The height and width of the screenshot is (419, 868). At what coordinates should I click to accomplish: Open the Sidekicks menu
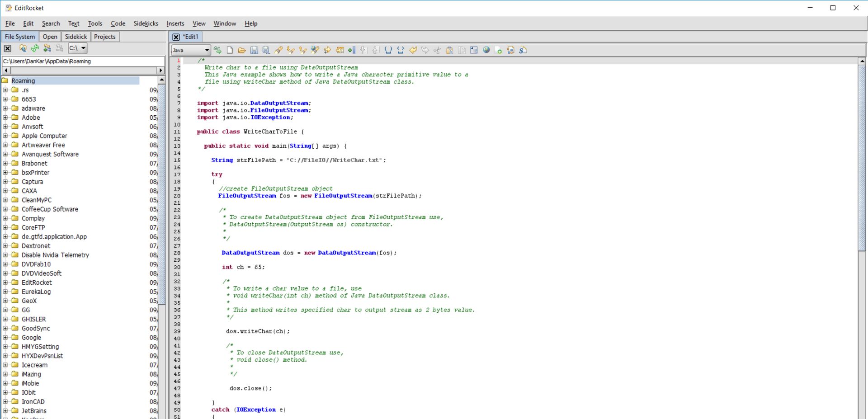pyautogui.click(x=146, y=24)
